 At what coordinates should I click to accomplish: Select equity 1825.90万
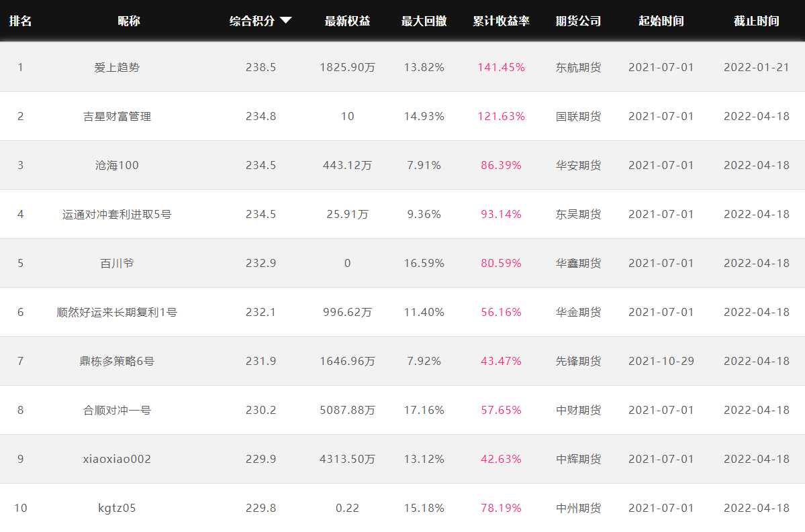tap(348, 67)
